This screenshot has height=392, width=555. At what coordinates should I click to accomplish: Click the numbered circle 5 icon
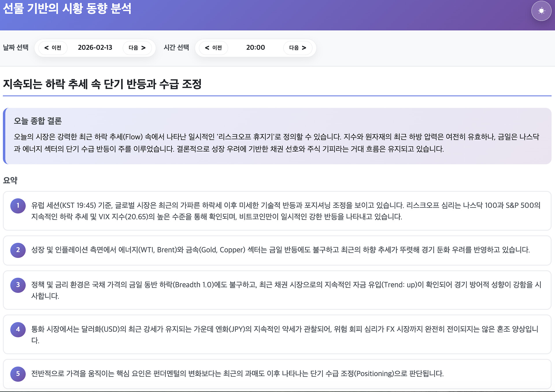(x=18, y=374)
